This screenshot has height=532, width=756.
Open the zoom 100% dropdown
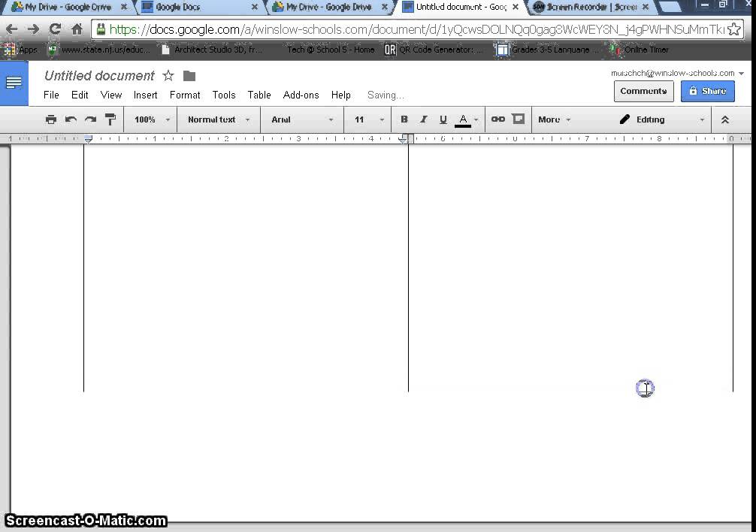(152, 119)
